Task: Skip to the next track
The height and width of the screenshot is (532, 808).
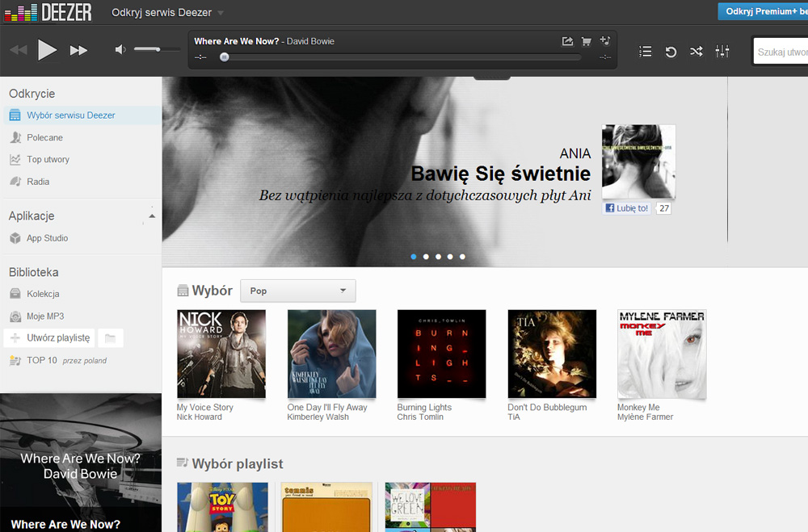Action: [x=78, y=50]
